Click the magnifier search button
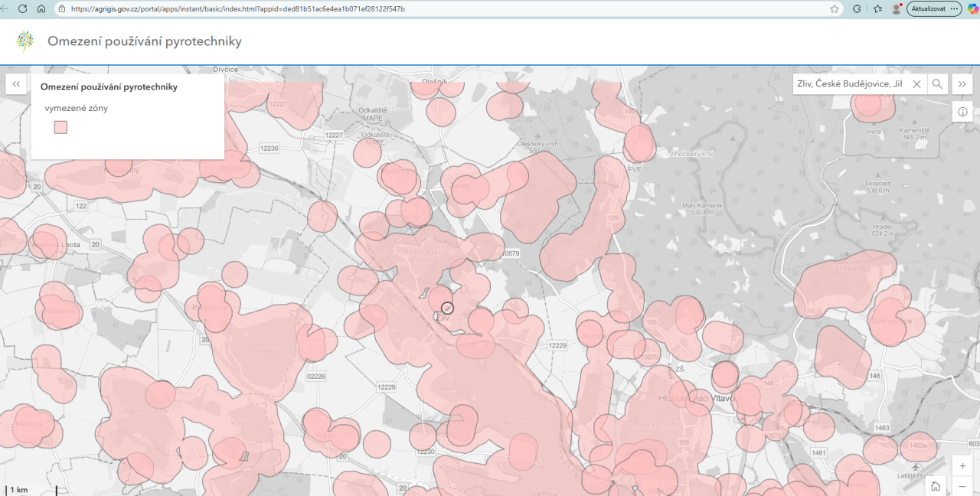This screenshot has height=496, width=980. (x=937, y=84)
